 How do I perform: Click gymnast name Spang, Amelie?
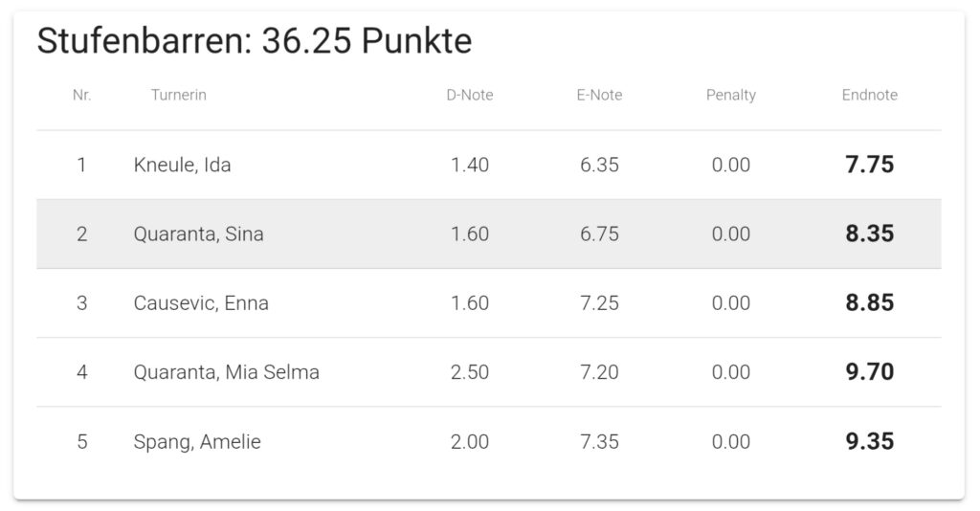click(x=197, y=442)
